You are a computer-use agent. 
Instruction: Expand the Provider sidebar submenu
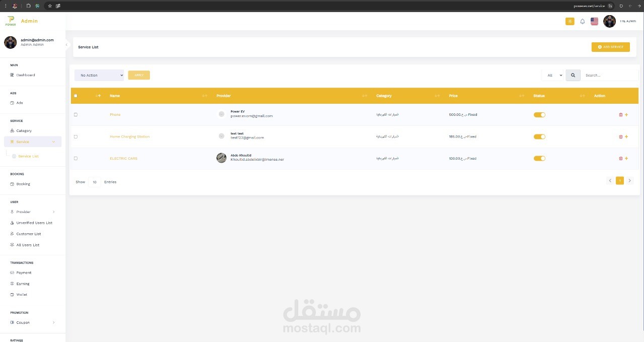click(x=54, y=212)
